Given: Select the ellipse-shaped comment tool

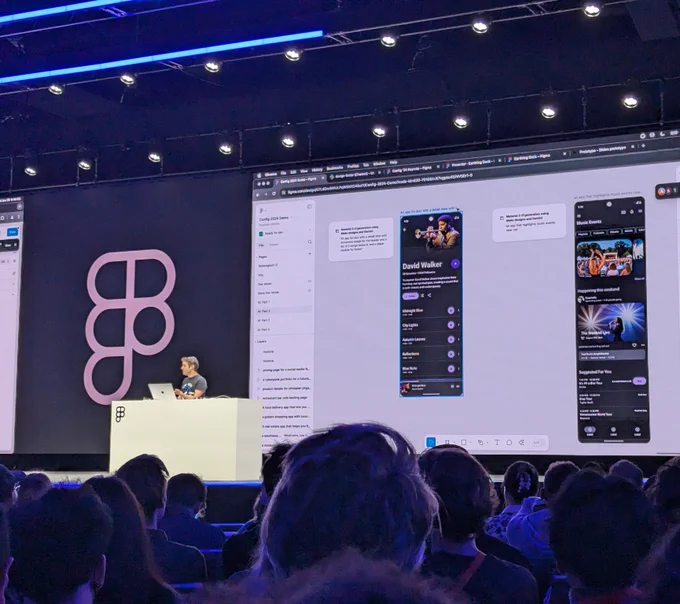Looking at the screenshot, I should 510,443.
